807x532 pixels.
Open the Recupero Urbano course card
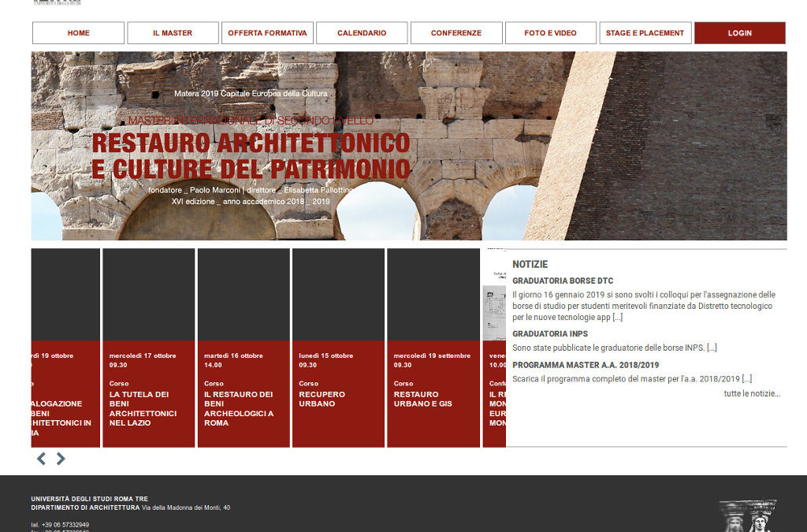(x=338, y=348)
